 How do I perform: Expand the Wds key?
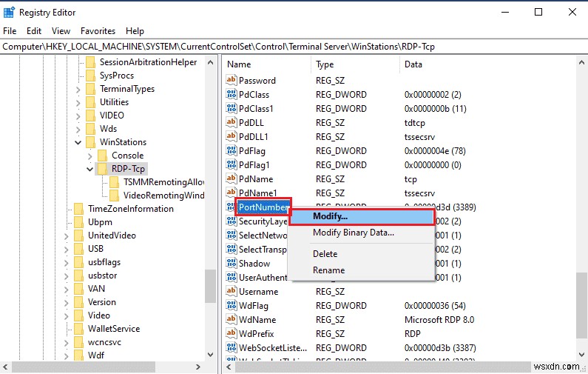[x=78, y=129]
